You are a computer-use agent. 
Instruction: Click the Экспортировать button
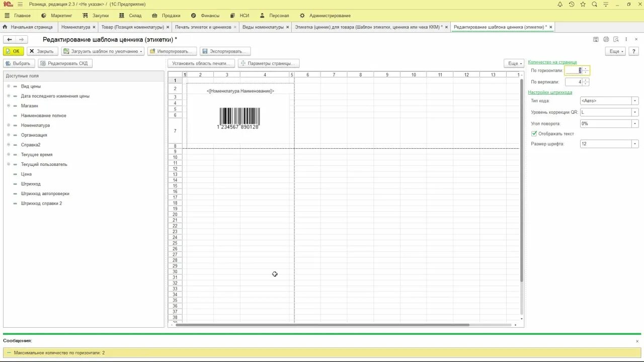click(x=225, y=51)
